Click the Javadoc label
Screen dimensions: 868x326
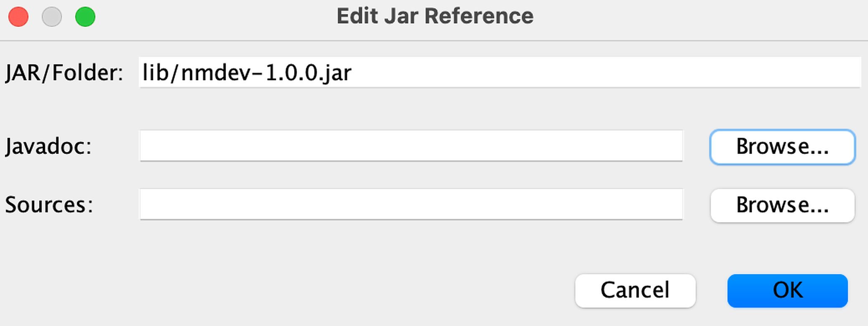48,146
